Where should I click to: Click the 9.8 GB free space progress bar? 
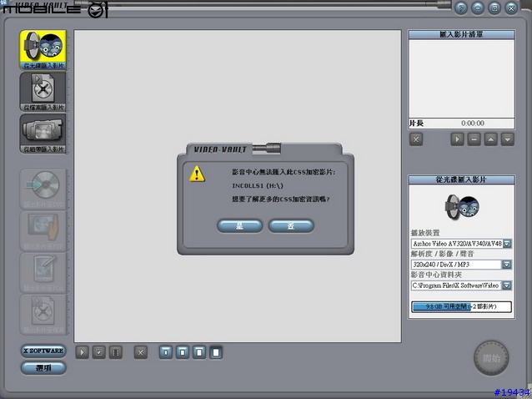pos(461,306)
